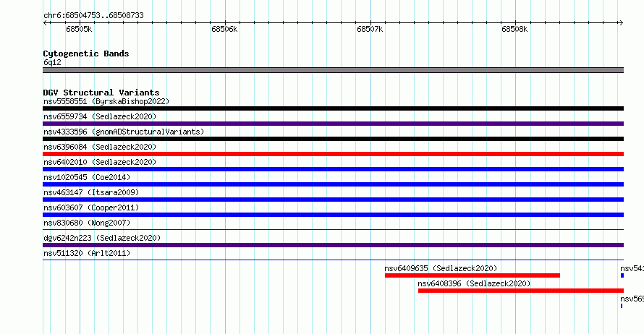Click the purple bar under dgv6242n223
This screenshot has width=644, height=334.
[333, 245]
